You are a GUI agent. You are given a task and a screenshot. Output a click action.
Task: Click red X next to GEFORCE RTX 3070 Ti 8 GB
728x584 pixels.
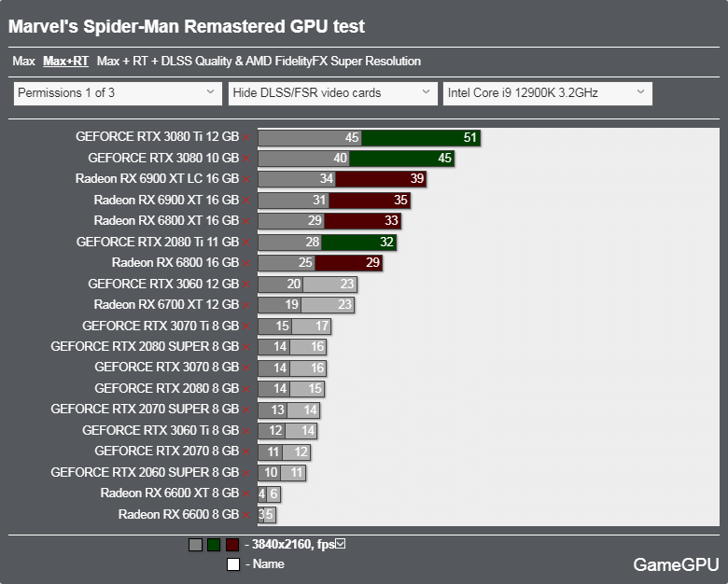pos(246,327)
